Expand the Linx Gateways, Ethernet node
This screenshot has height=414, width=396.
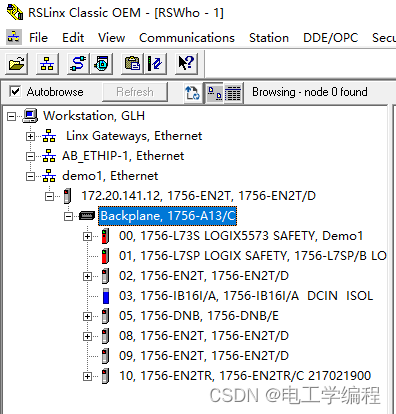tap(30, 136)
